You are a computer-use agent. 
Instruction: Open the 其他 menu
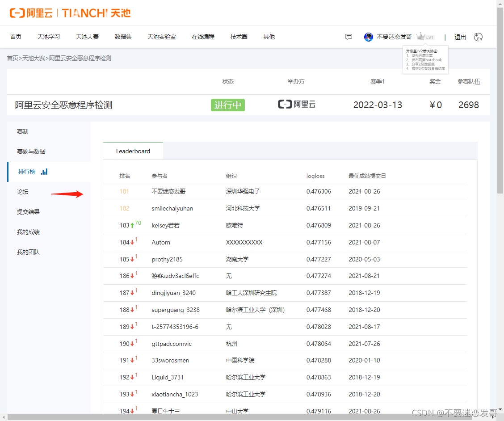(x=269, y=37)
